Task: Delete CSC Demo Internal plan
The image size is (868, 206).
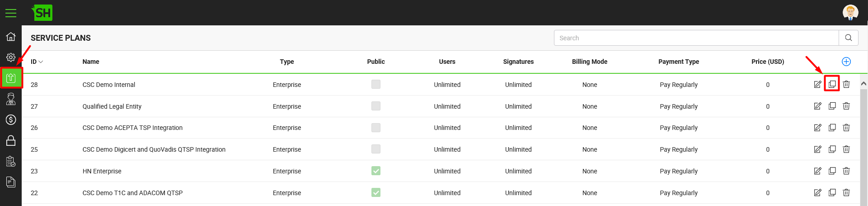Action: (846, 84)
